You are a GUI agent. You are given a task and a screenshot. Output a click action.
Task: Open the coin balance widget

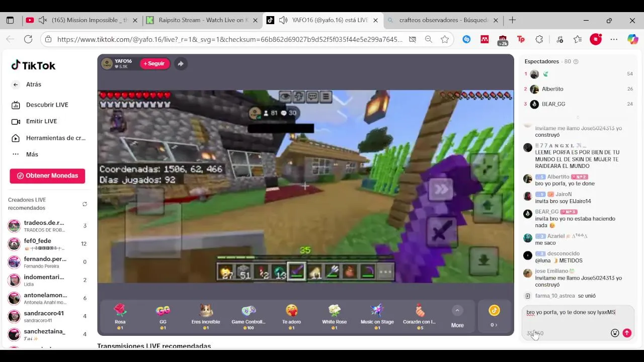[494, 317]
